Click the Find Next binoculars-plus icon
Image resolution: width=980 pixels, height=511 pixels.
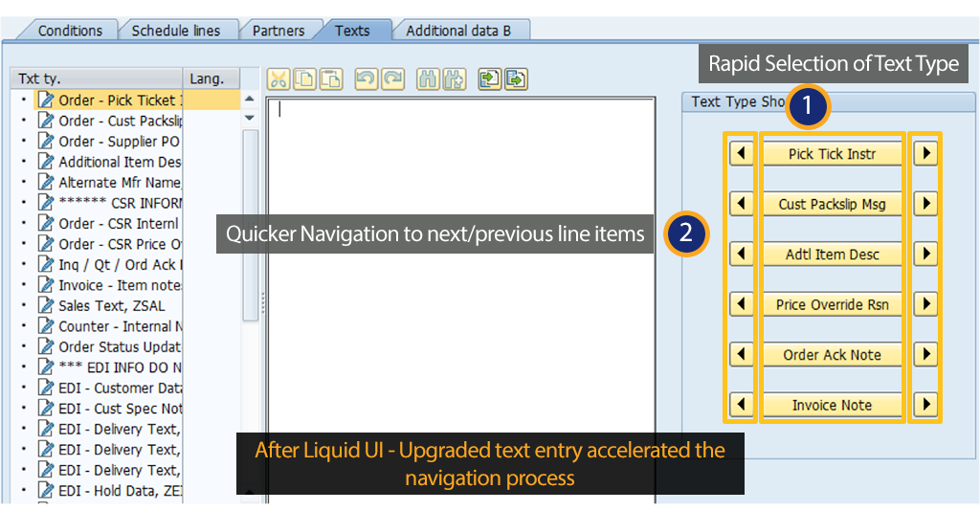455,79
